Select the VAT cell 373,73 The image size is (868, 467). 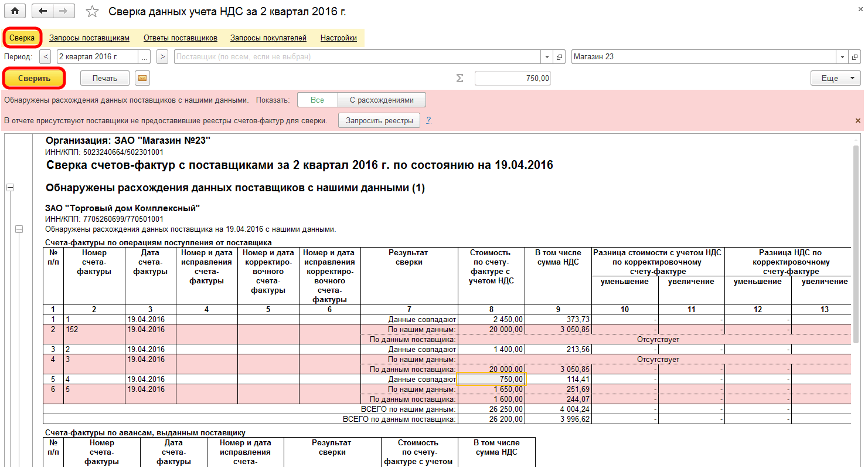click(558, 319)
